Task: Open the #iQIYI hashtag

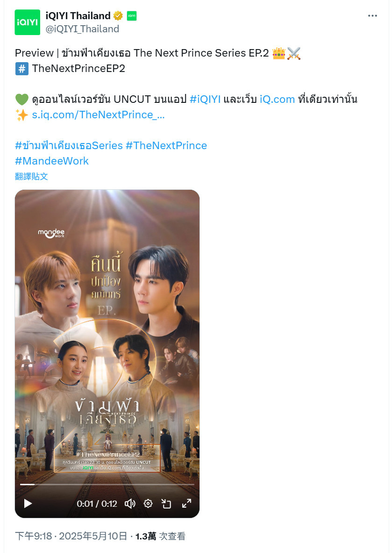Action: 205,99
